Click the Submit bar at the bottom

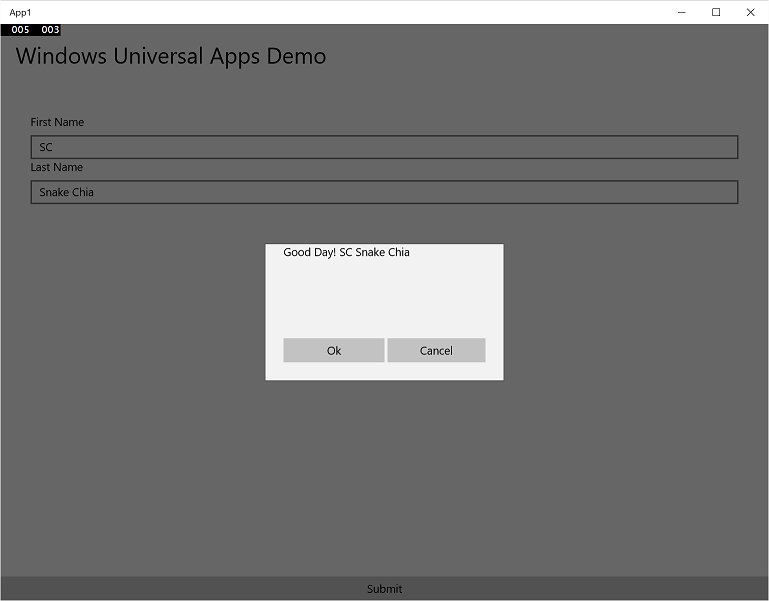coord(384,588)
